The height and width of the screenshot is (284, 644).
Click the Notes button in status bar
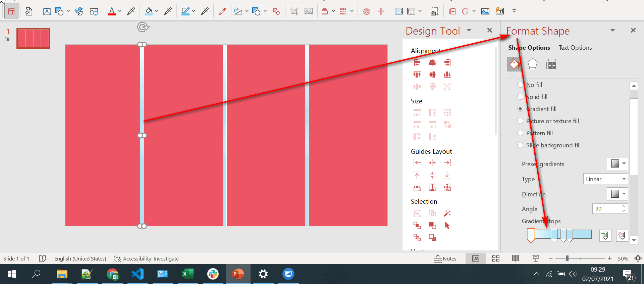445,258
